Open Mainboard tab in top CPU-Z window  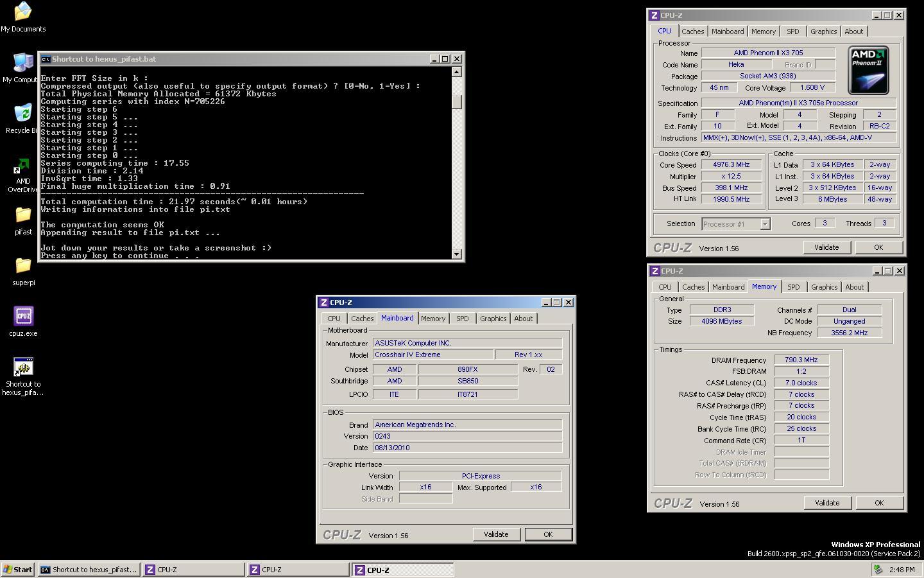(728, 31)
